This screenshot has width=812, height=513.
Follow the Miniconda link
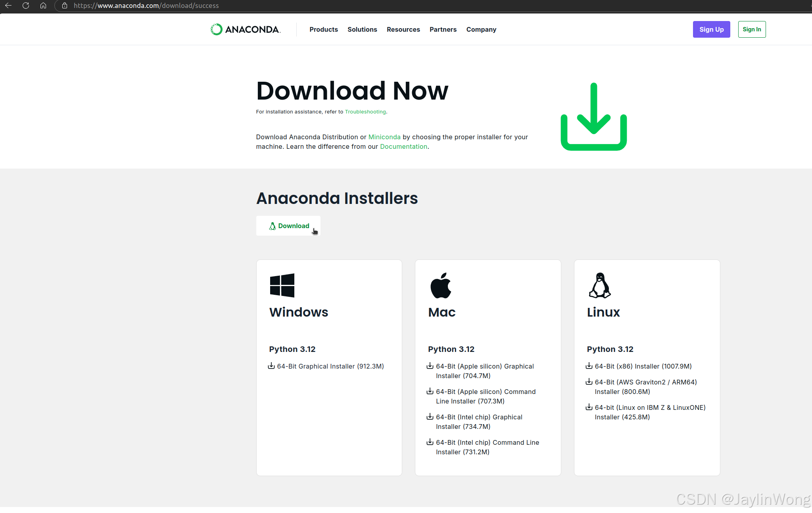point(384,137)
